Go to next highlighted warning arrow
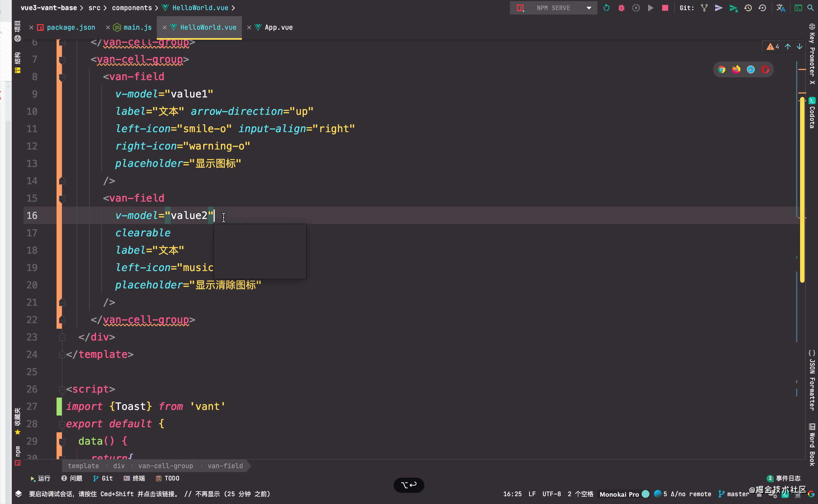The height and width of the screenshot is (504, 818). (799, 47)
